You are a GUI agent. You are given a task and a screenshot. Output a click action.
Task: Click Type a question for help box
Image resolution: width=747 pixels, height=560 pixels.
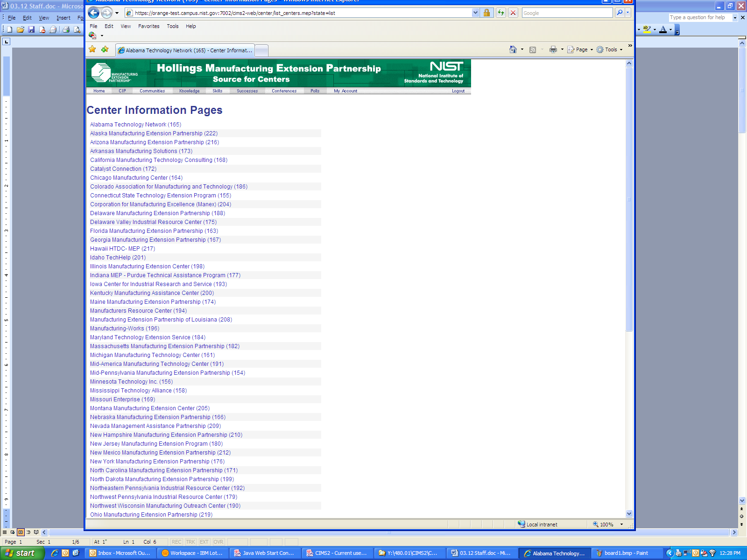coord(700,18)
